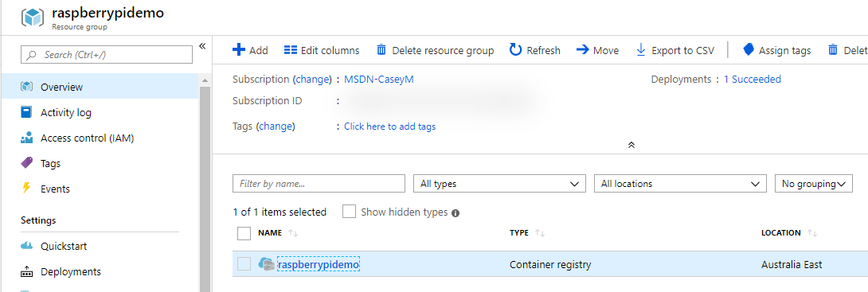Open Access control (IAM) menu item
The width and height of the screenshot is (868, 292).
point(100,138)
